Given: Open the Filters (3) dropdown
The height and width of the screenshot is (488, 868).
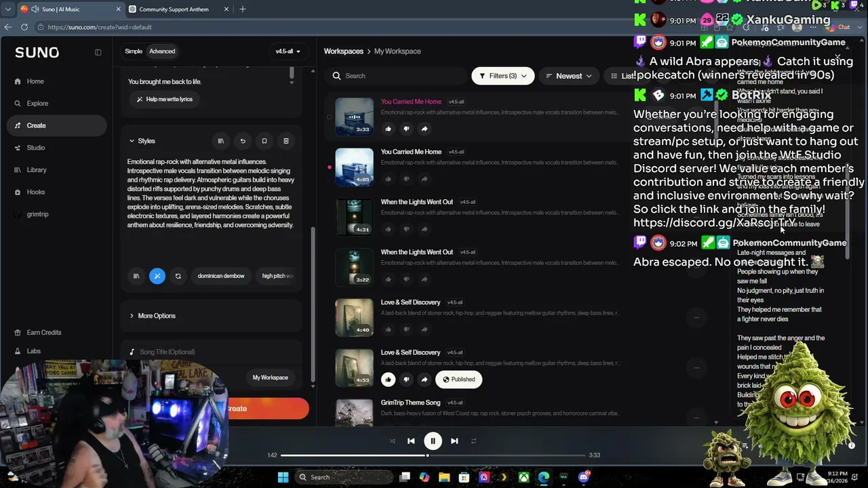Looking at the screenshot, I should (502, 76).
